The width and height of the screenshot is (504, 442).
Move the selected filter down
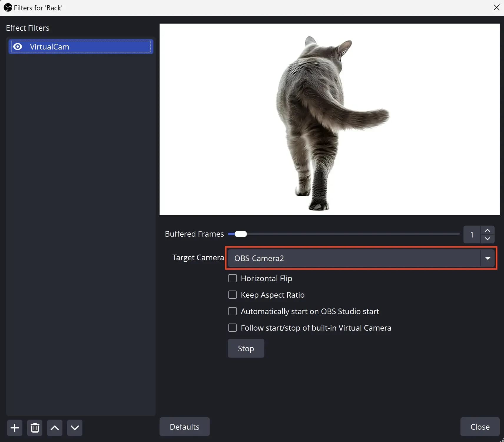pos(74,428)
